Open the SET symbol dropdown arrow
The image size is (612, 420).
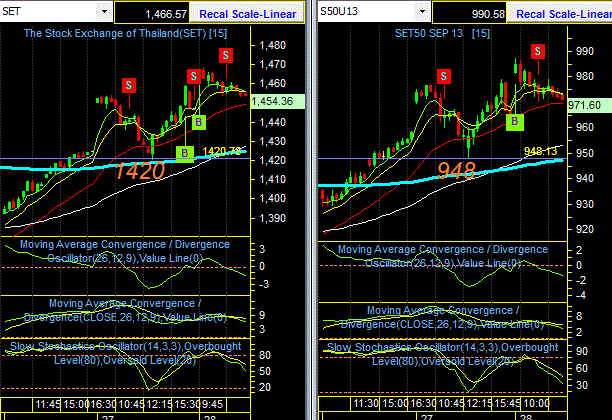pyautogui.click(x=104, y=11)
